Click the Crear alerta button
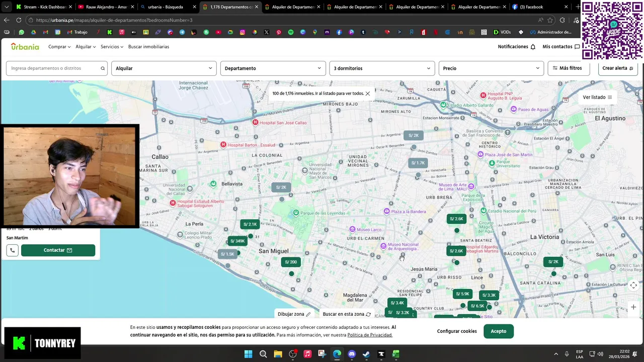644x362 pixels. 618,68
